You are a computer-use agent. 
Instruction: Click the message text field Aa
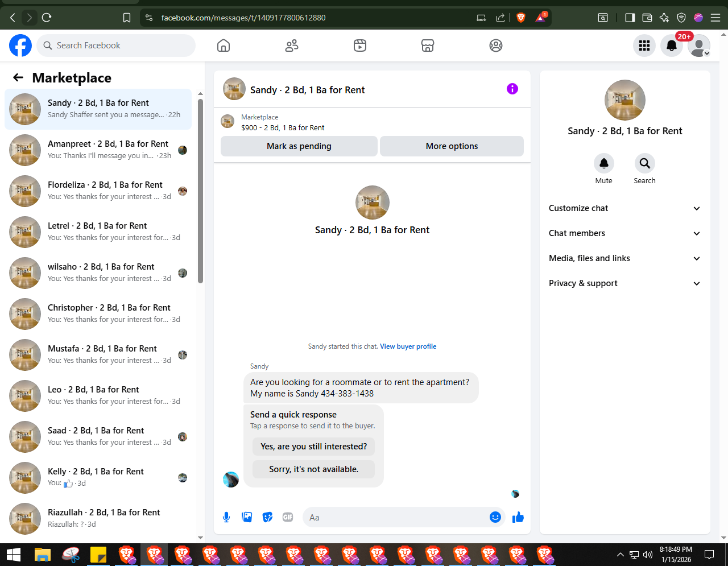click(x=395, y=518)
